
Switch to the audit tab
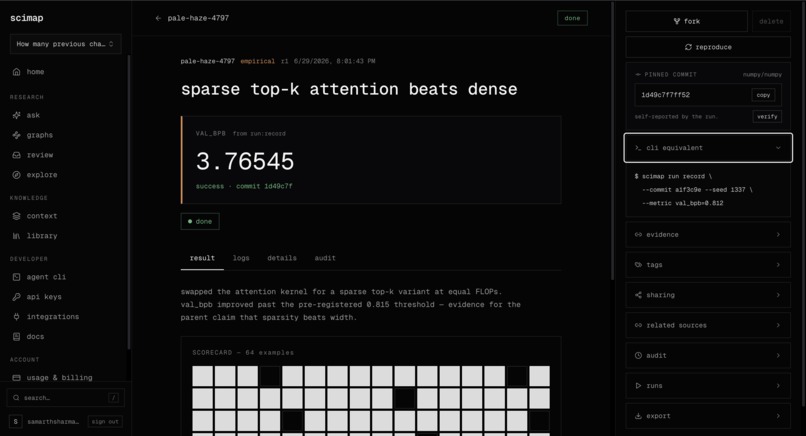(x=325, y=258)
